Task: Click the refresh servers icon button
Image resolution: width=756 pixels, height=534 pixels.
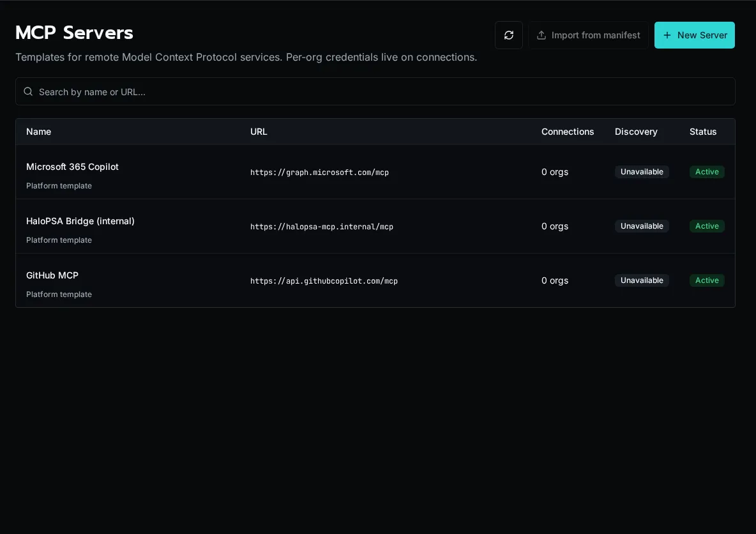Action: coord(509,35)
